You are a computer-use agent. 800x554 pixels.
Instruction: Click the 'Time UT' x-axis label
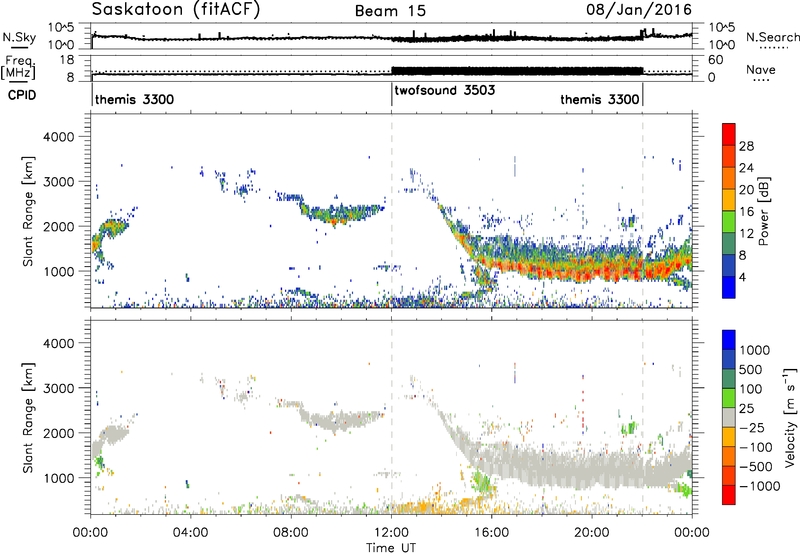391,548
